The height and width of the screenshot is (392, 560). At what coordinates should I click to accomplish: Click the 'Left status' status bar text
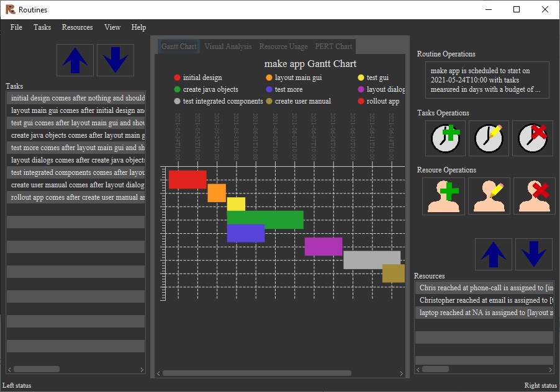tap(17, 386)
